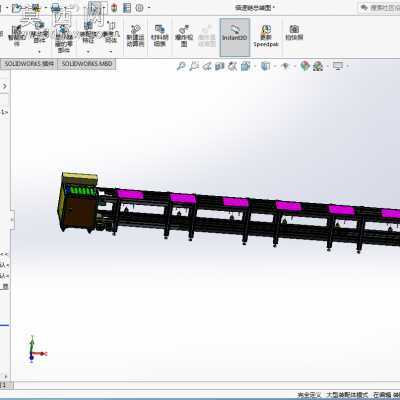Open the File Properties icon
The height and width of the screenshot is (400, 400).
127,8
